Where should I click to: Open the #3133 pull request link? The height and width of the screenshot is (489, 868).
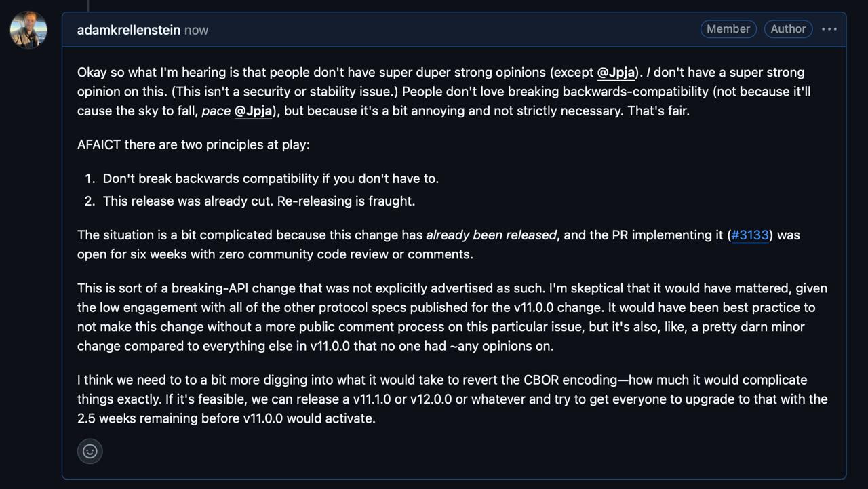tap(749, 235)
